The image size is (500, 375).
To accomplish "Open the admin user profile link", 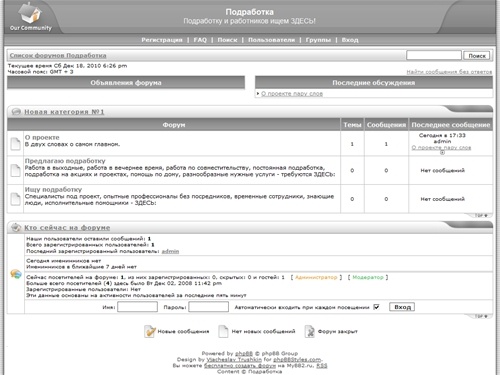I will click(x=170, y=251).
